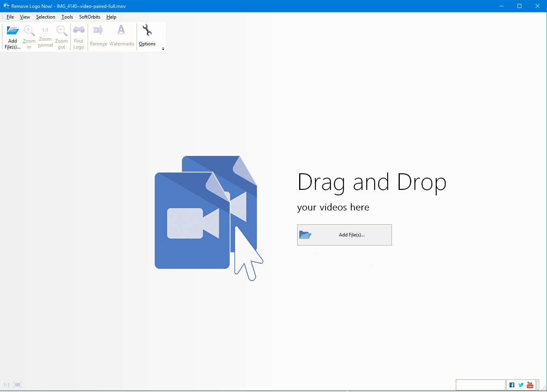Click the Twitter bird icon
The height and width of the screenshot is (392, 547).
coord(521,385)
